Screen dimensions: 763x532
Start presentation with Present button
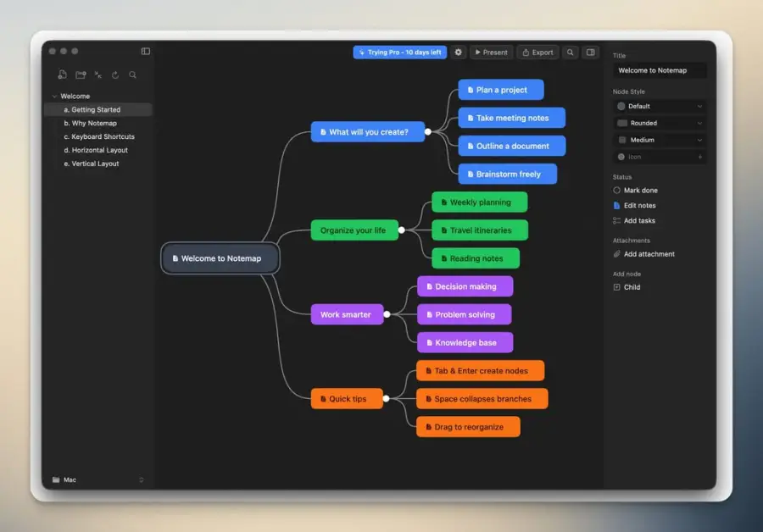pos(491,52)
